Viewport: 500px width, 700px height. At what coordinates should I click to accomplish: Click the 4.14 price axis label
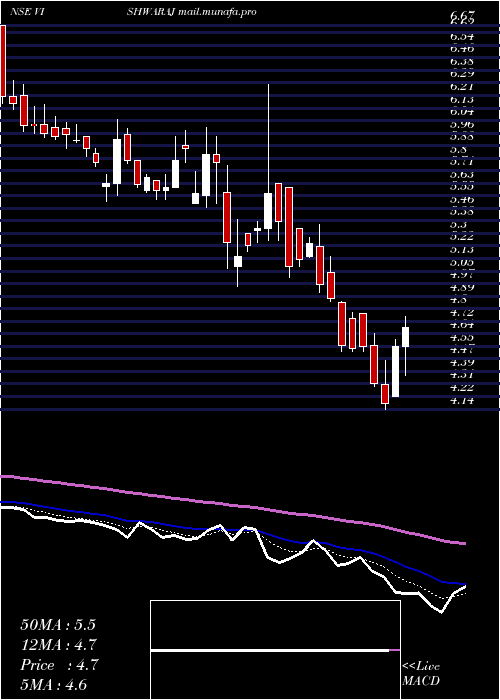[461, 400]
